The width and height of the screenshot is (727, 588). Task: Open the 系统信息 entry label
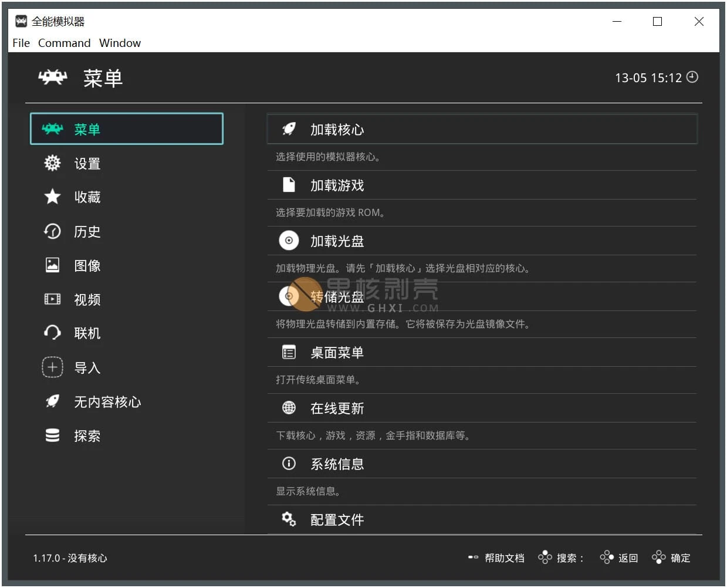click(x=337, y=464)
